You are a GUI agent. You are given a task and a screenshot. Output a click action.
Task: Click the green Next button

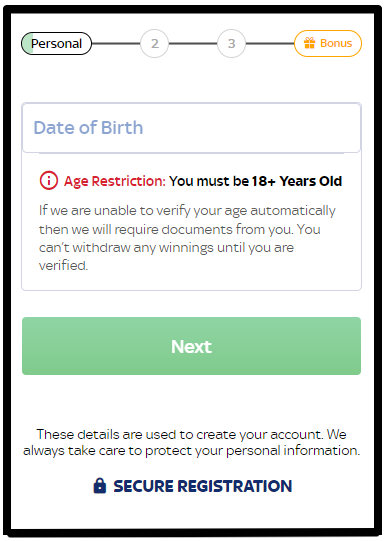tap(191, 346)
